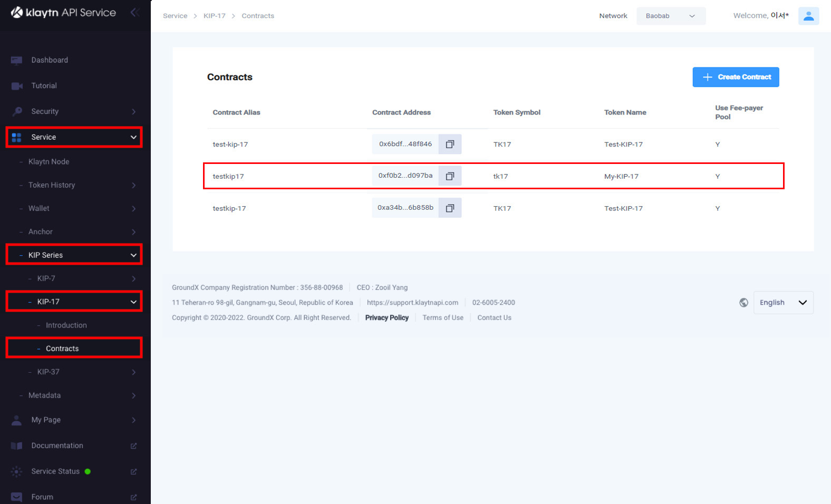Screen dimensions: 831x504
Task: Collapse the KIP Series chevron
Action: pos(133,255)
